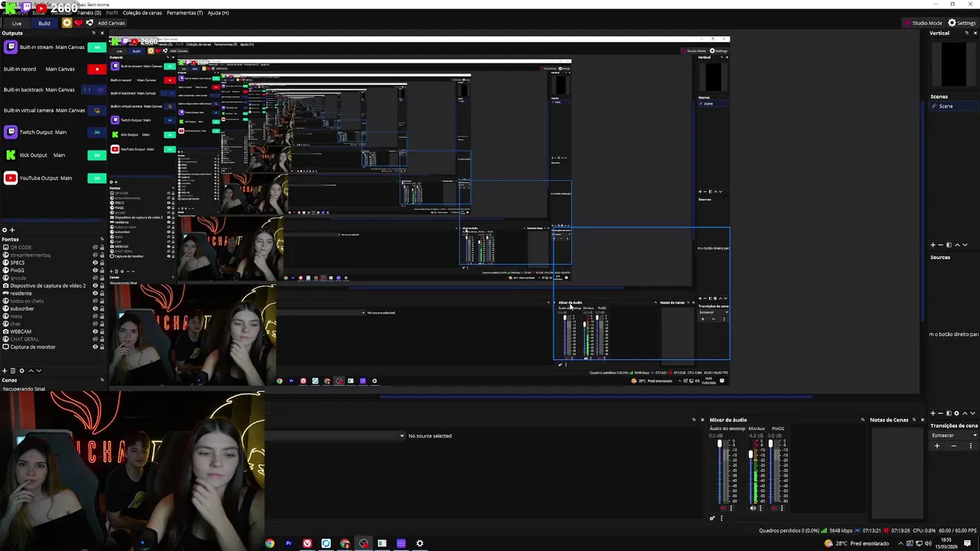The image size is (980, 551).
Task: Unmute Áudio do desktop
Action: [722, 508]
